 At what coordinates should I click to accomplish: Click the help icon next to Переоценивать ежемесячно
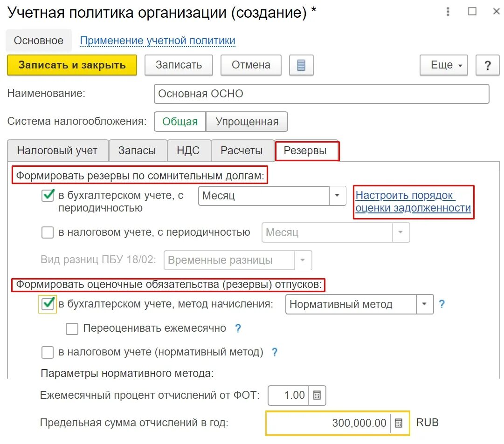tap(238, 328)
